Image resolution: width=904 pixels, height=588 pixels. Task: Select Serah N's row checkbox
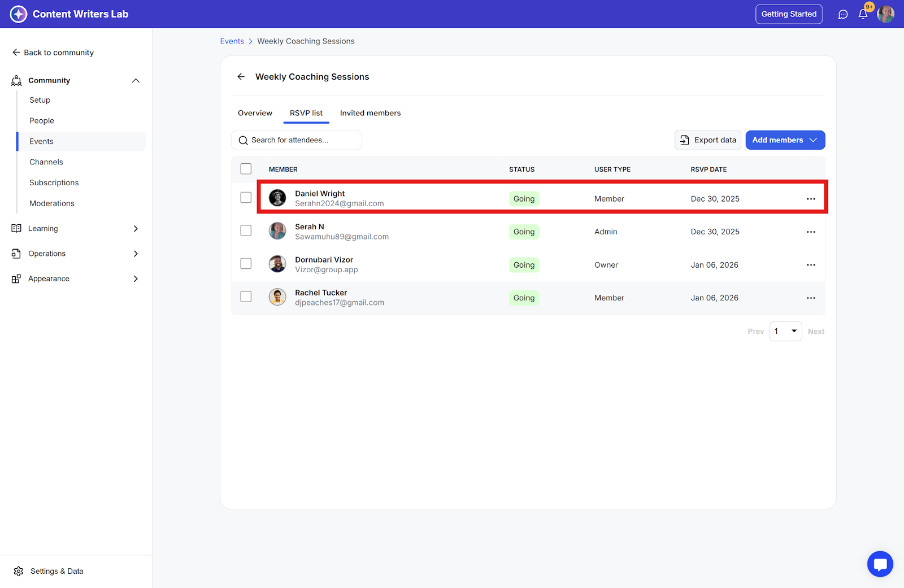(x=246, y=230)
